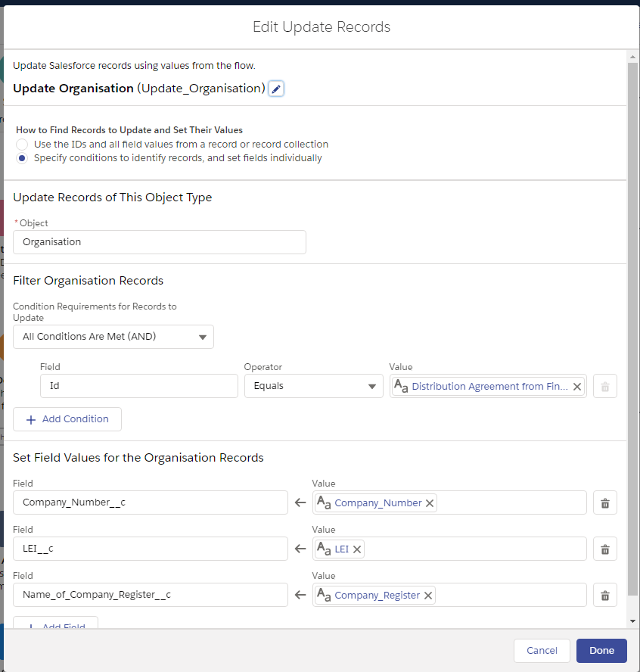The image size is (640, 672).
Task: Remove the Company_Register value pill
Action: coord(428,596)
